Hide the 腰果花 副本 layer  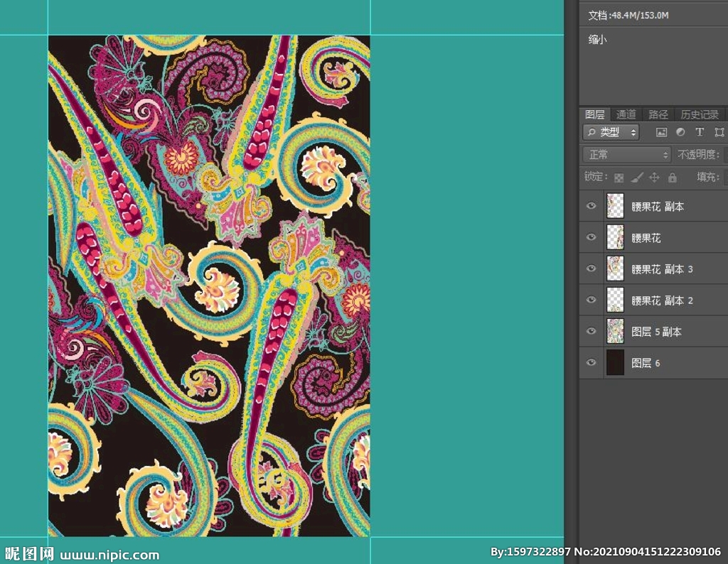591,206
